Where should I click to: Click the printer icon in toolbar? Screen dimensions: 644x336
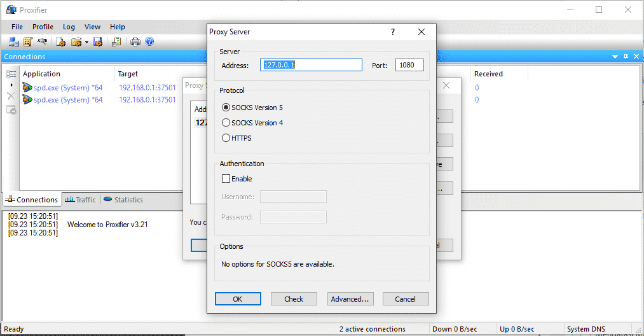[135, 42]
